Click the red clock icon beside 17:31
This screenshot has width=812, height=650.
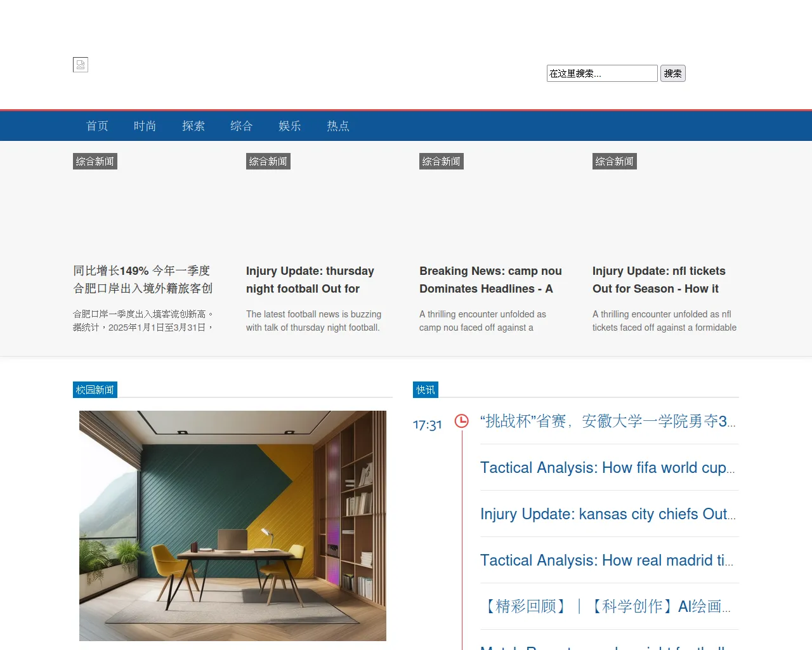[461, 421]
